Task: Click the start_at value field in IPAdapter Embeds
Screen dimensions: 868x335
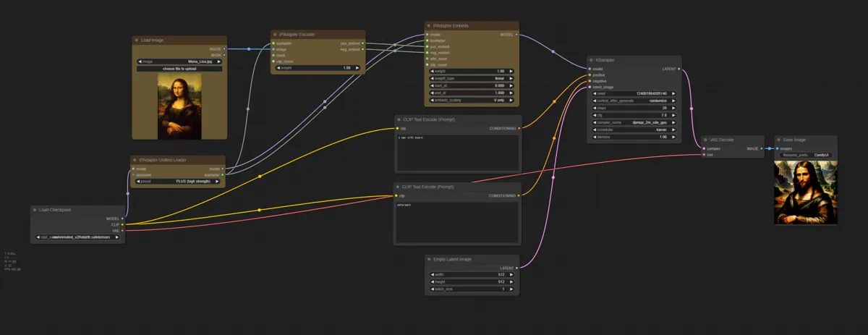Action: coord(472,85)
